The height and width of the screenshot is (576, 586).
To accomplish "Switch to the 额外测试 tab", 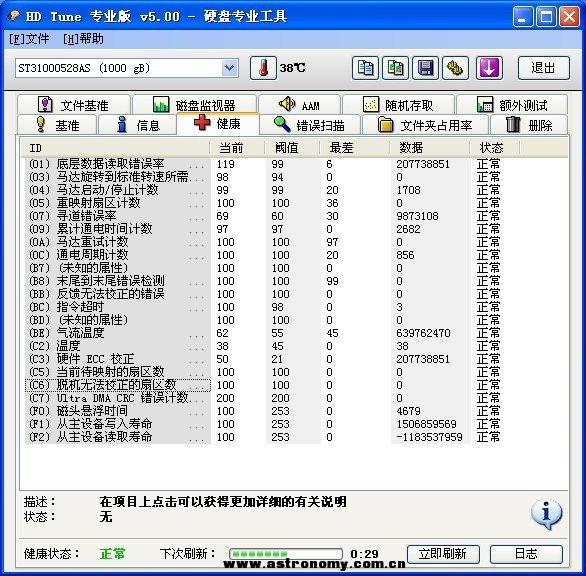I will (512, 105).
